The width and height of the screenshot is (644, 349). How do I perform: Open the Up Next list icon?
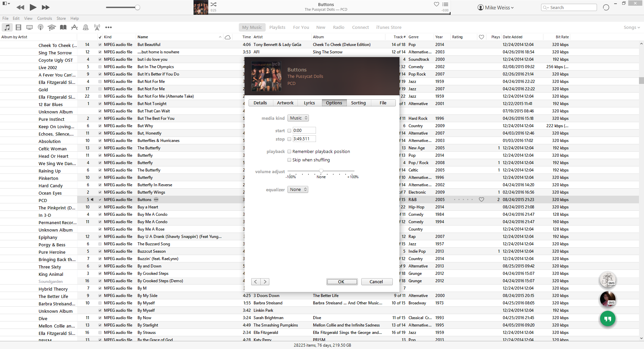445,4
